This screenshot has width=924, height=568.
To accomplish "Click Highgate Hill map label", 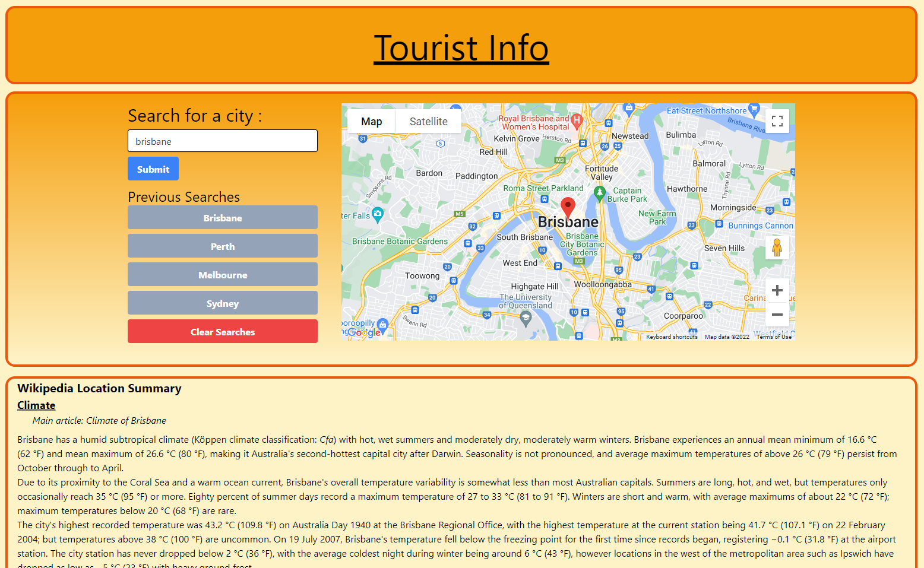I will click(534, 286).
